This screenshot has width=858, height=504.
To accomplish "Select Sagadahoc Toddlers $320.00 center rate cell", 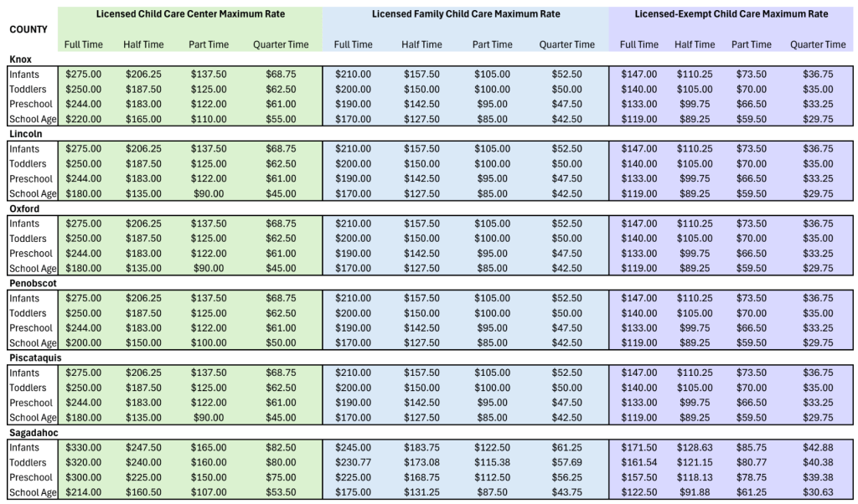I will click(83, 463).
